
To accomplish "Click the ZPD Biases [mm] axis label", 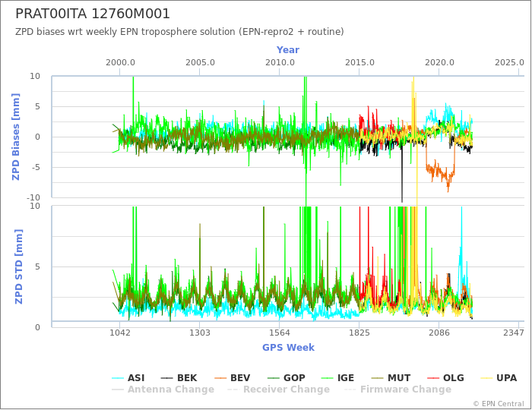I will coord(16,137).
